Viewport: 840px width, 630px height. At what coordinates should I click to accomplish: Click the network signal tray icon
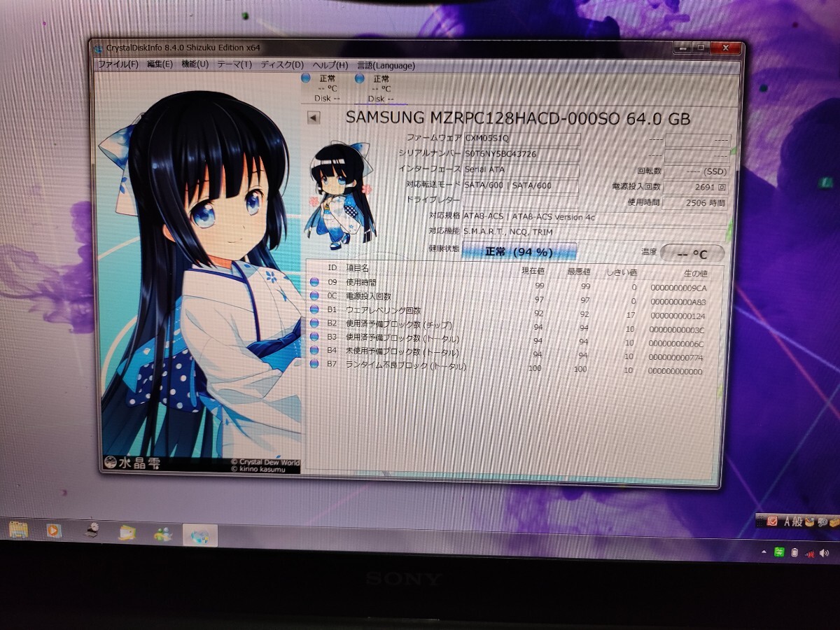pos(811,554)
